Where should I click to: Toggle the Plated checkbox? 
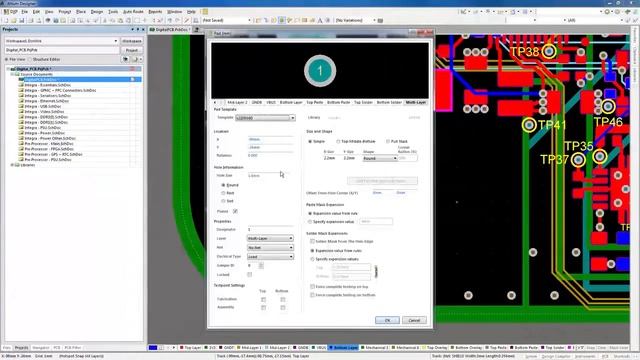click(235, 211)
